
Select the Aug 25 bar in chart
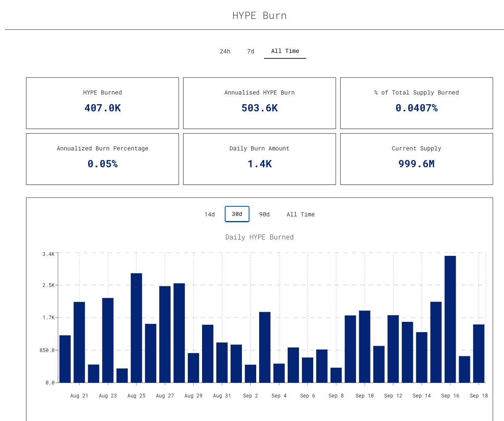(x=136, y=328)
